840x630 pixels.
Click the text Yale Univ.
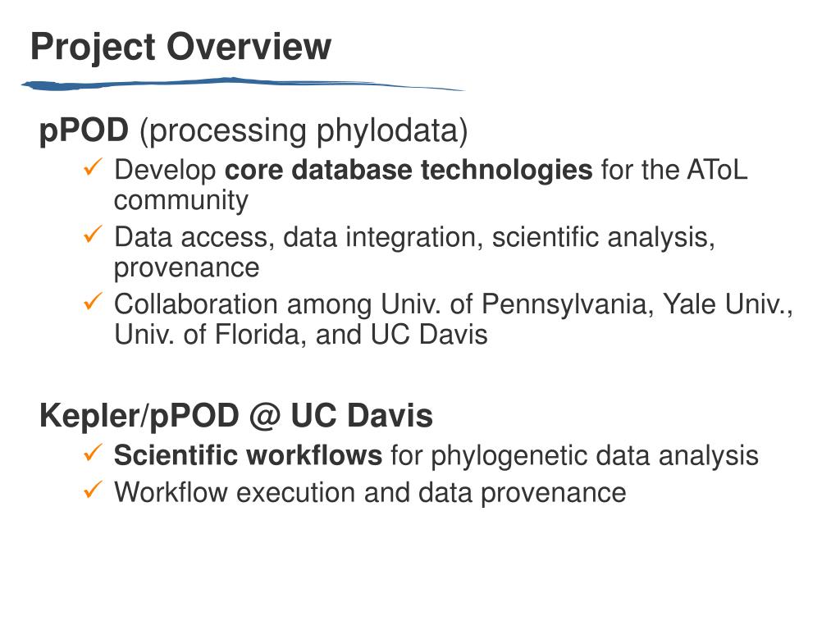tap(728, 304)
